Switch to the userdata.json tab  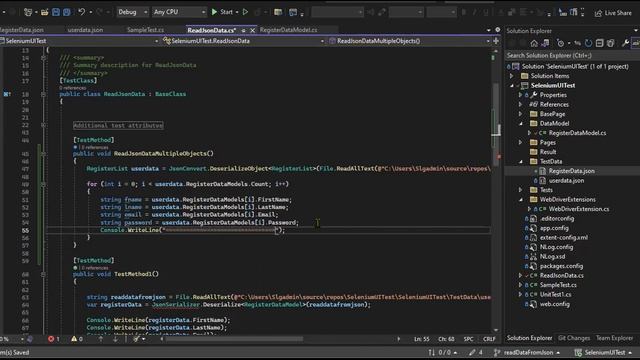click(85, 30)
